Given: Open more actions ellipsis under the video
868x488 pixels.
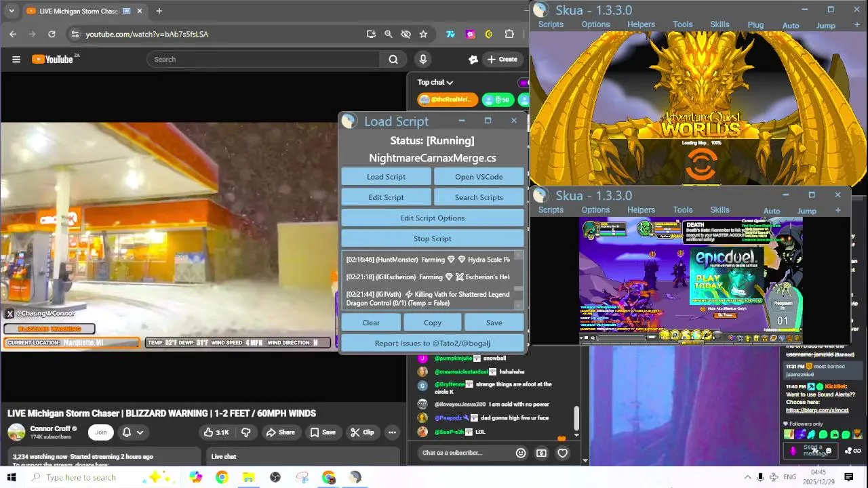Looking at the screenshot, I should coord(392,432).
